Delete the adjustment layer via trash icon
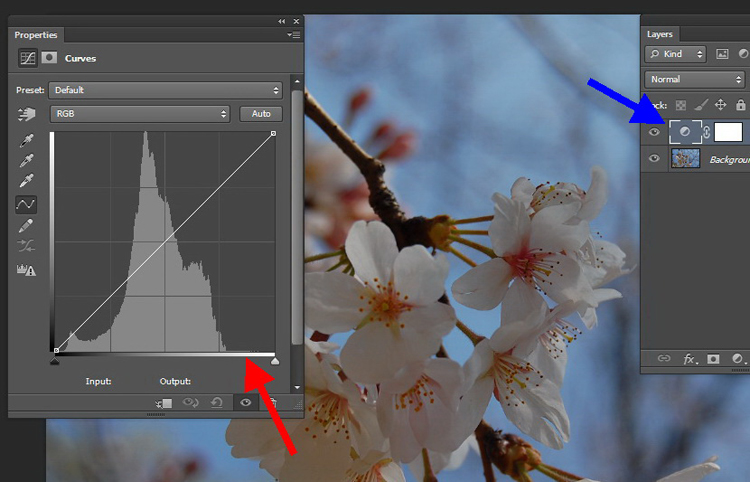Viewport: 750px width, 482px height. [273, 403]
